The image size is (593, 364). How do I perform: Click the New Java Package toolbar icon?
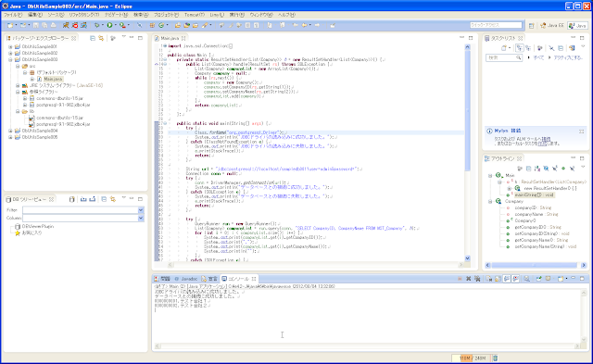coord(152,25)
